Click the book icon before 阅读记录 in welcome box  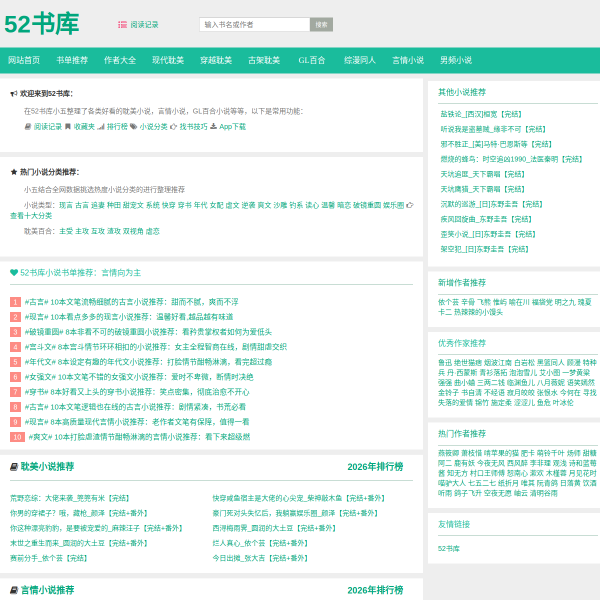(28, 127)
